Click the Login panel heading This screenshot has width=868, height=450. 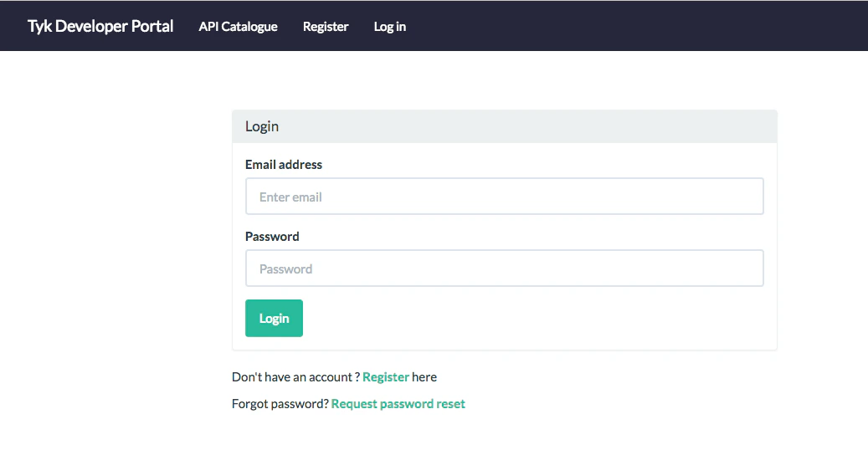point(262,127)
